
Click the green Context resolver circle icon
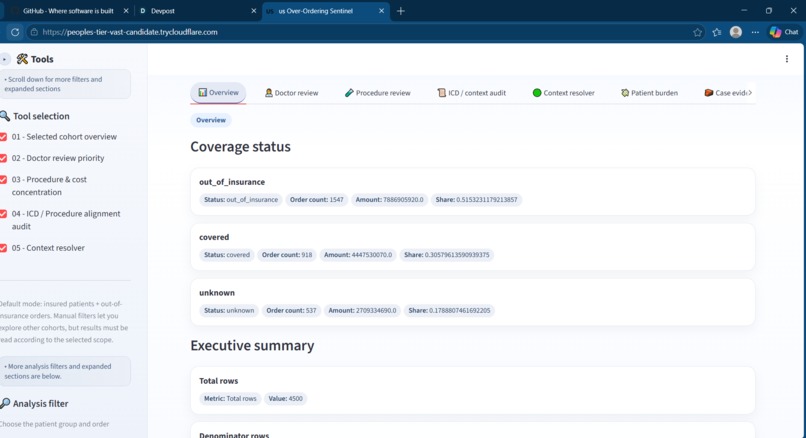pyautogui.click(x=537, y=93)
